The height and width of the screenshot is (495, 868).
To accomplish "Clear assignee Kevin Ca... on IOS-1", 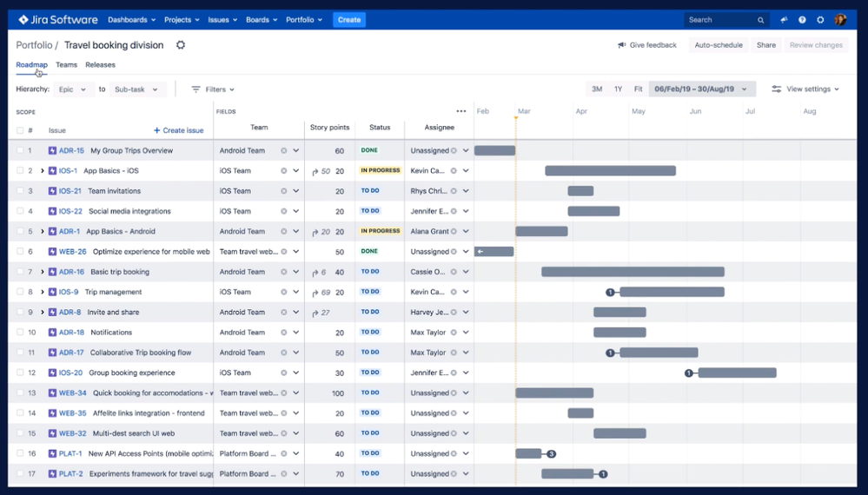I will pos(454,171).
